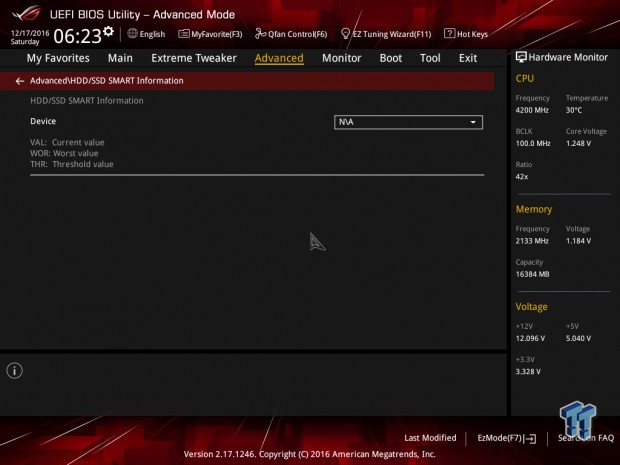Screen dimensions: 620x465
Task: Go to the Exit tab
Action: point(468,58)
